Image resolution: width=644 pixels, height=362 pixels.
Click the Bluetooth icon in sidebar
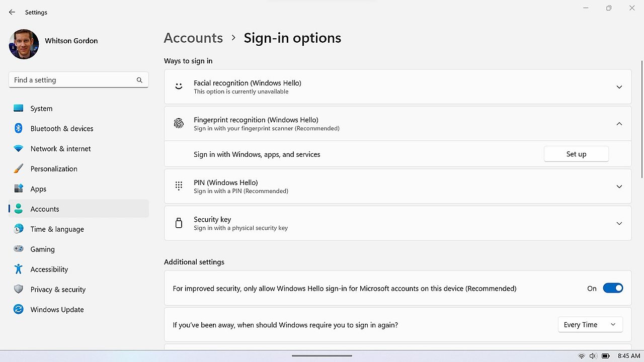tap(19, 128)
